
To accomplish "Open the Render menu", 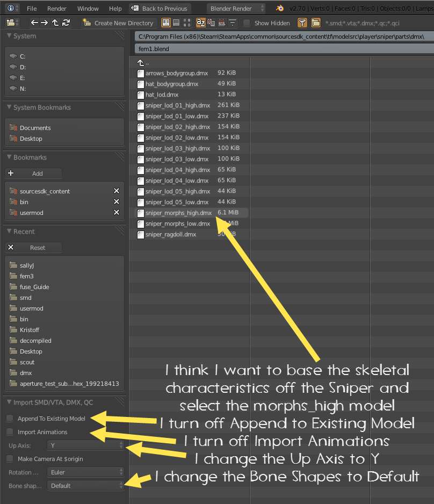I will click(56, 9).
